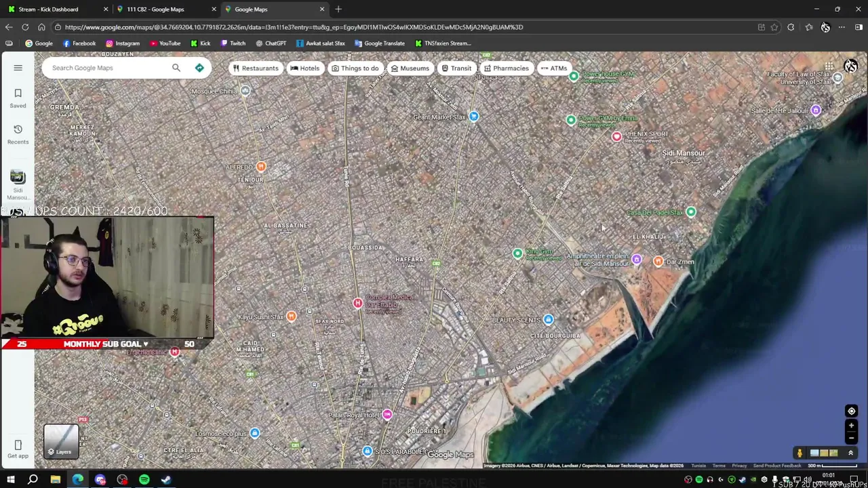Select the Palais Royal Hotel pin
This screenshot has height=488, width=868.
pyautogui.click(x=387, y=414)
